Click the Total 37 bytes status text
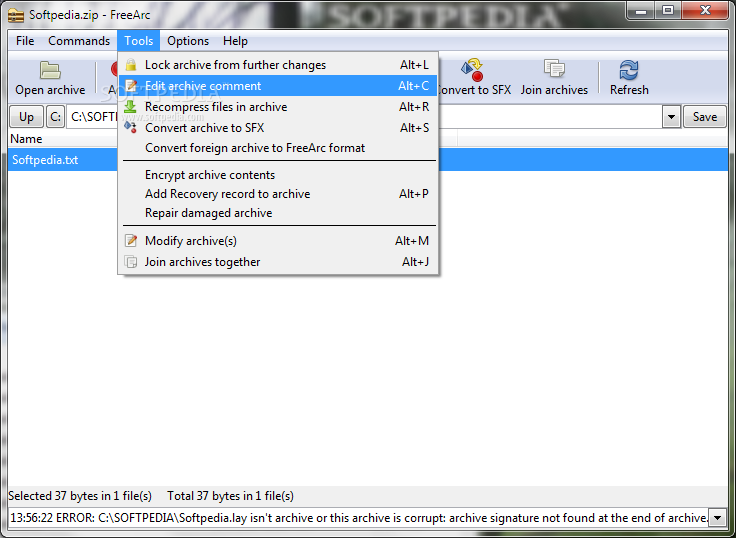 point(230,496)
